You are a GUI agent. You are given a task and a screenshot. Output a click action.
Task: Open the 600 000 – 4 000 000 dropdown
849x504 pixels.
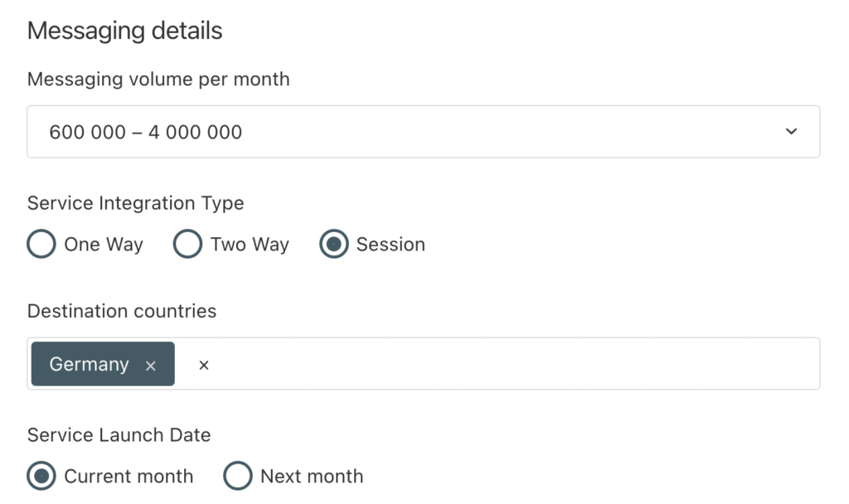click(x=424, y=132)
